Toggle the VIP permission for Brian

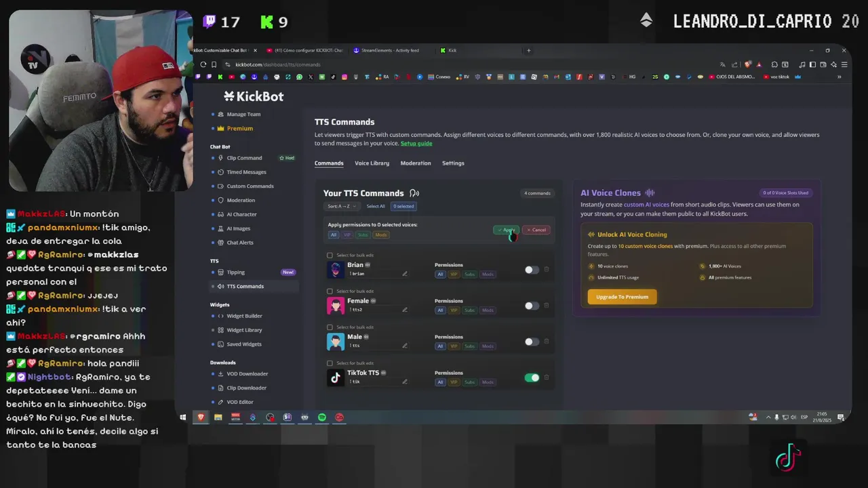pyautogui.click(x=454, y=274)
